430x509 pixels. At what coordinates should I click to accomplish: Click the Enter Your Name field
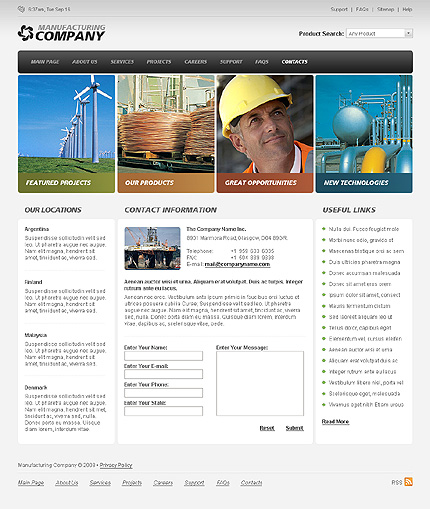tap(163, 356)
